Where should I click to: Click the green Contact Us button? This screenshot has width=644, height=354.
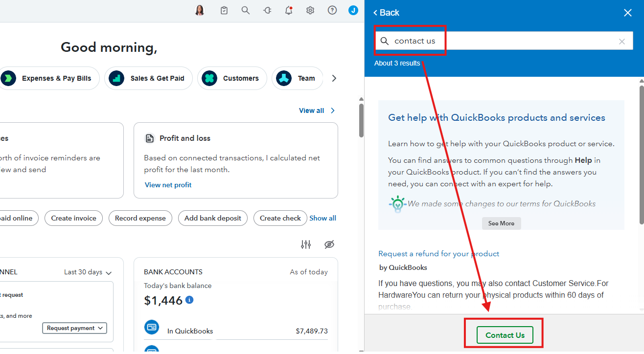pos(505,335)
